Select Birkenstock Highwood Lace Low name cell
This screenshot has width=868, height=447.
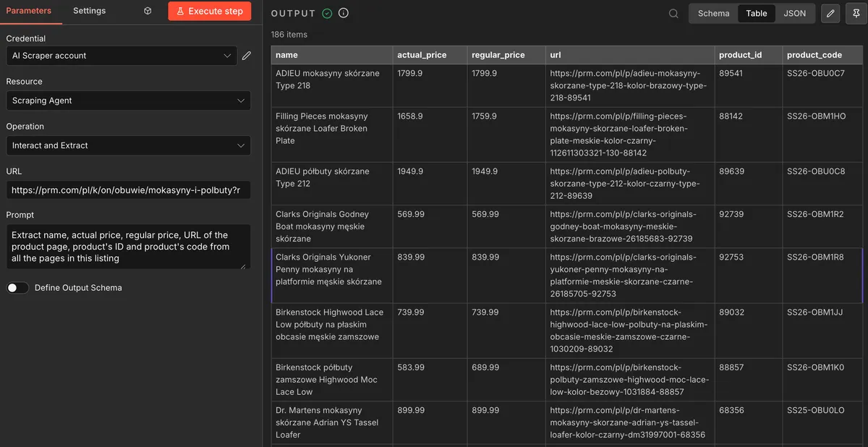pos(332,331)
